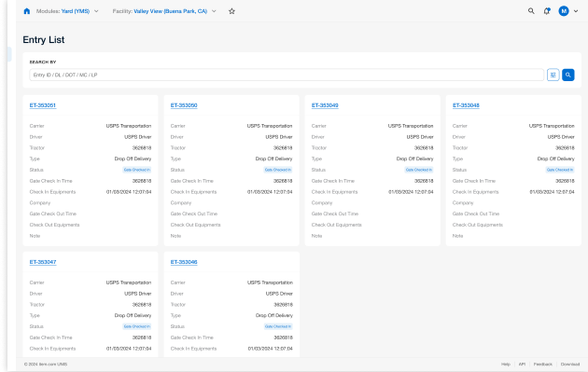Image resolution: width=588 pixels, height=372 pixels.
Task: Select Gate Checked In badge on ET-353046
Action: pos(278,326)
